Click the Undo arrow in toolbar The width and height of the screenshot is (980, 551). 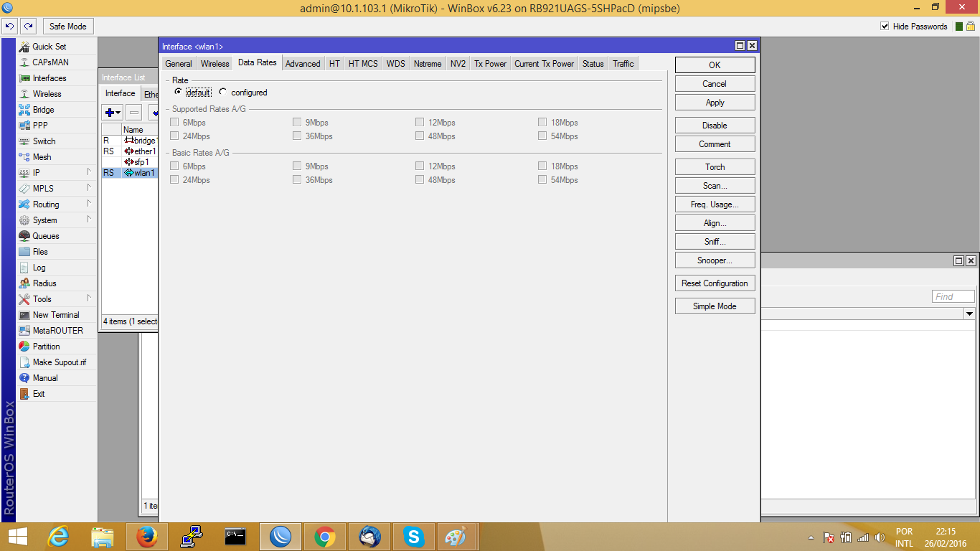pos(10,27)
